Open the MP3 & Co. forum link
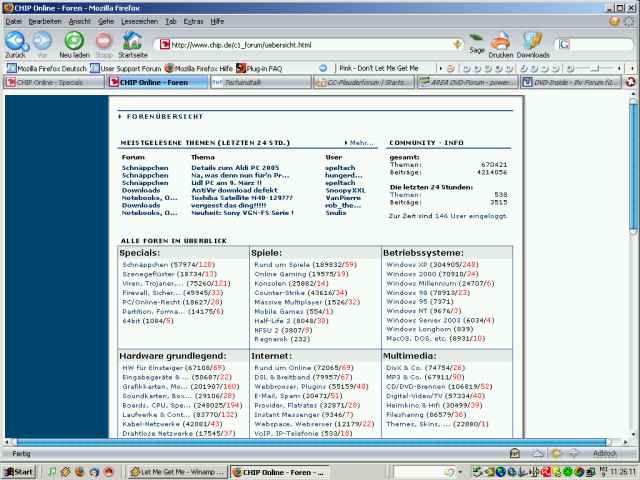Image resolution: width=640 pixels, height=480 pixels. pyautogui.click(x=404, y=377)
